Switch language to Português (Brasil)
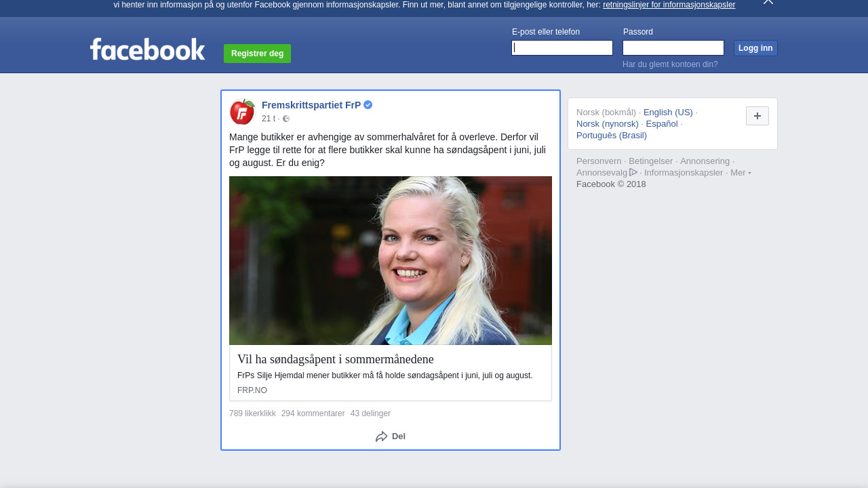 (612, 136)
